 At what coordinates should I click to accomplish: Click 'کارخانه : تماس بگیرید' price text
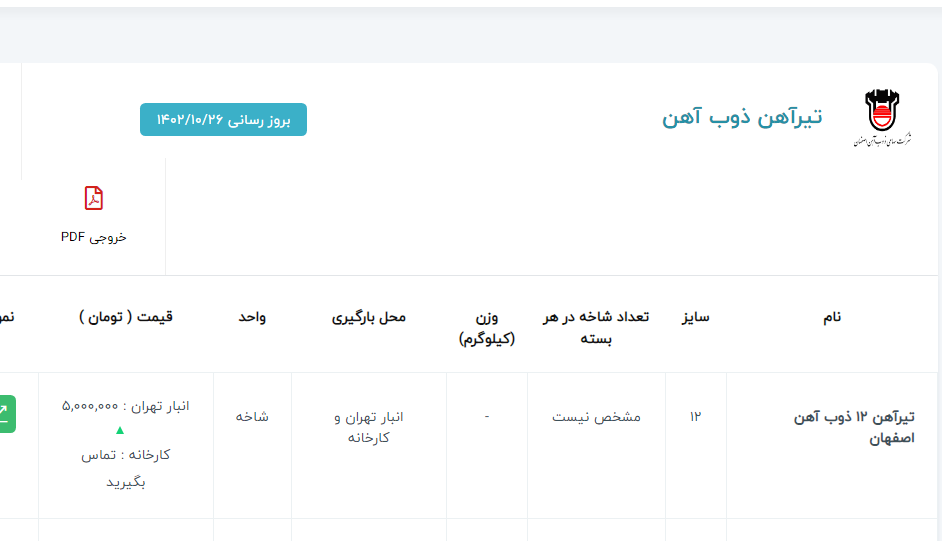[126, 468]
